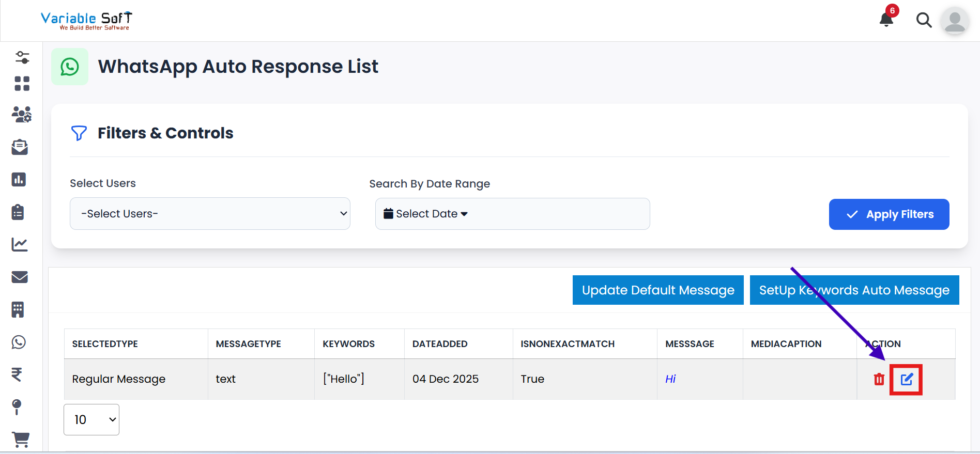Viewport: 980px width, 454px height.
Task: Click Update Default Message button
Action: pos(657,290)
